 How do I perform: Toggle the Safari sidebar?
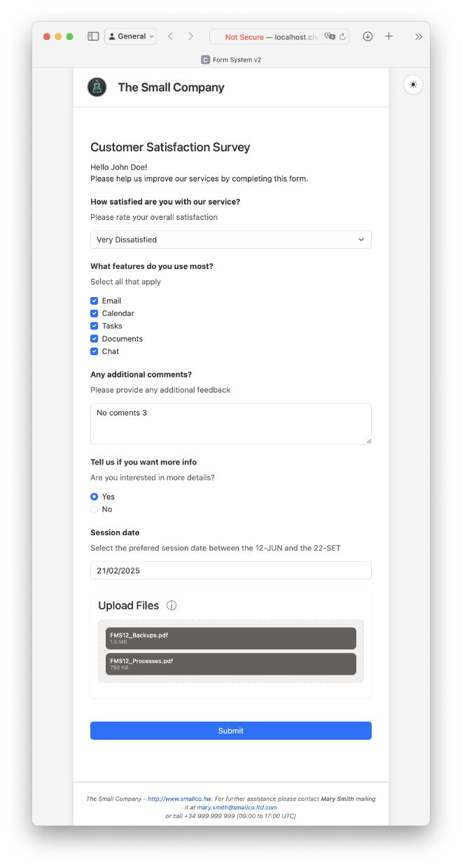[x=93, y=36]
